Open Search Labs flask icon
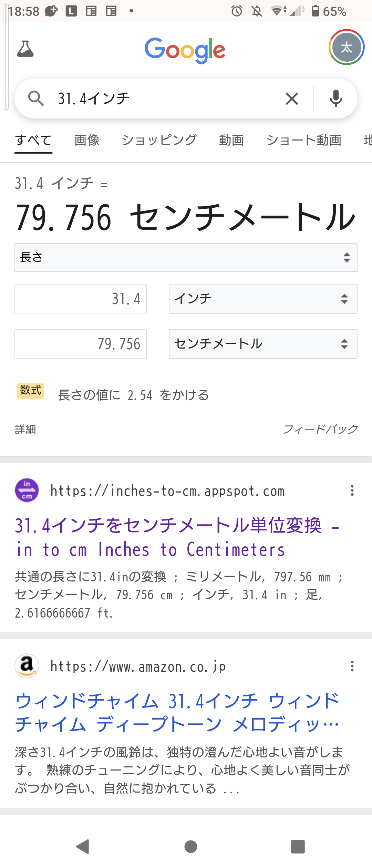 pos(25,49)
